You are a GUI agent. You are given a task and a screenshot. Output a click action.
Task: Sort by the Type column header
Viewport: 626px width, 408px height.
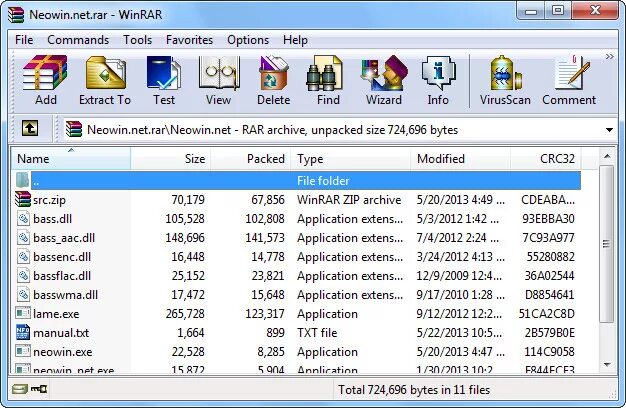(x=351, y=158)
